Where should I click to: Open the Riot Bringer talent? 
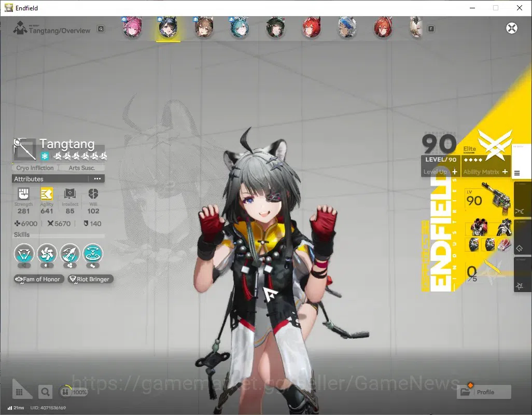[x=91, y=279]
